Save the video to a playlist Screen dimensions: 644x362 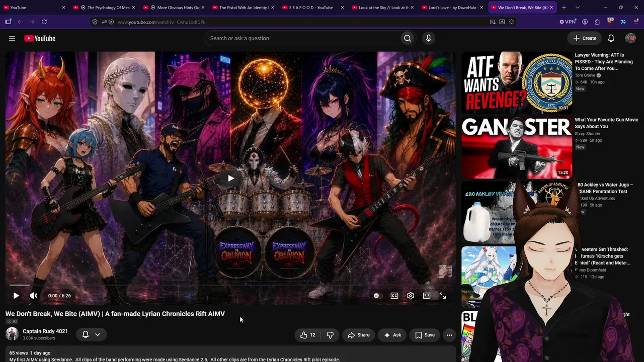(425, 335)
